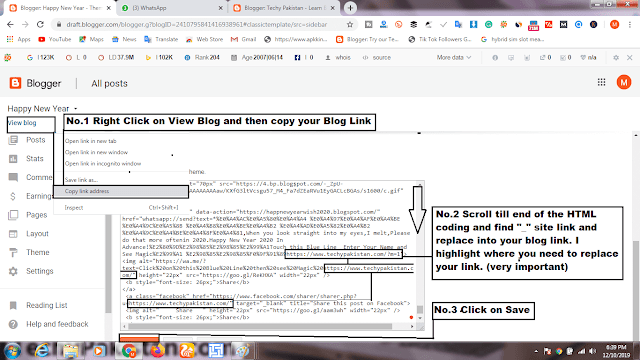
Task: Open the Web Store bookmark
Action: [204, 40]
